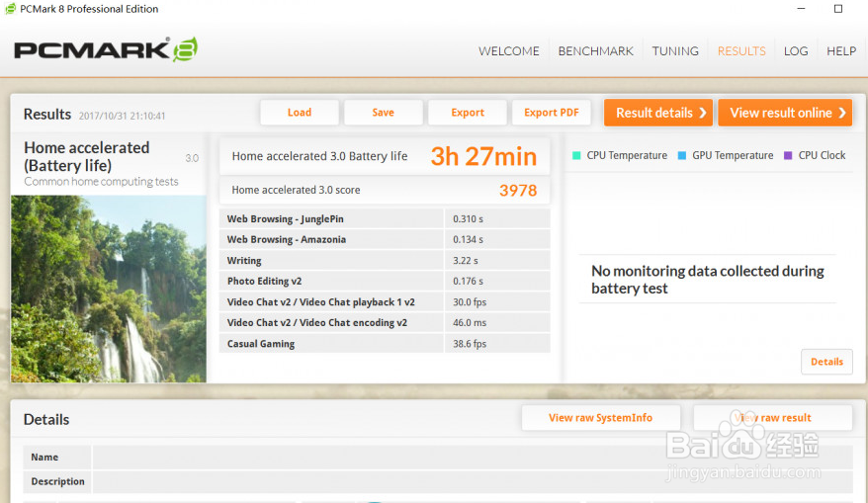
Task: Click the Save result button
Action: [x=383, y=113]
